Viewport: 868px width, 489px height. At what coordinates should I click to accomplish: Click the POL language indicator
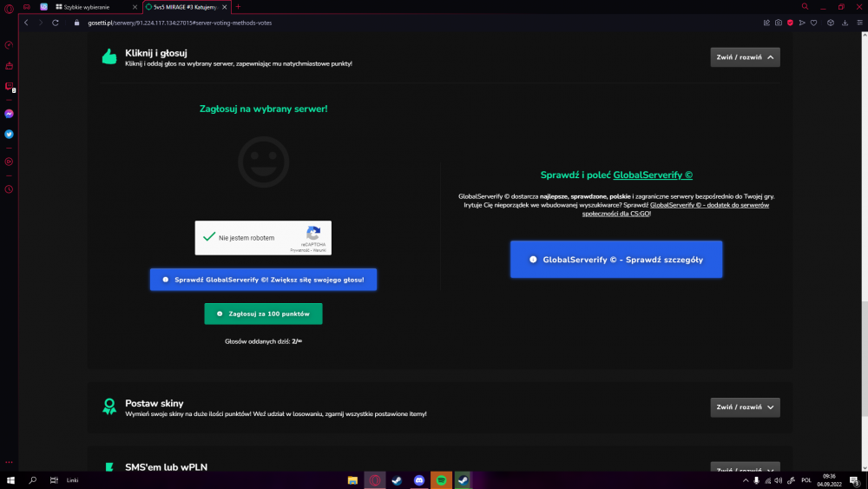tap(806, 480)
